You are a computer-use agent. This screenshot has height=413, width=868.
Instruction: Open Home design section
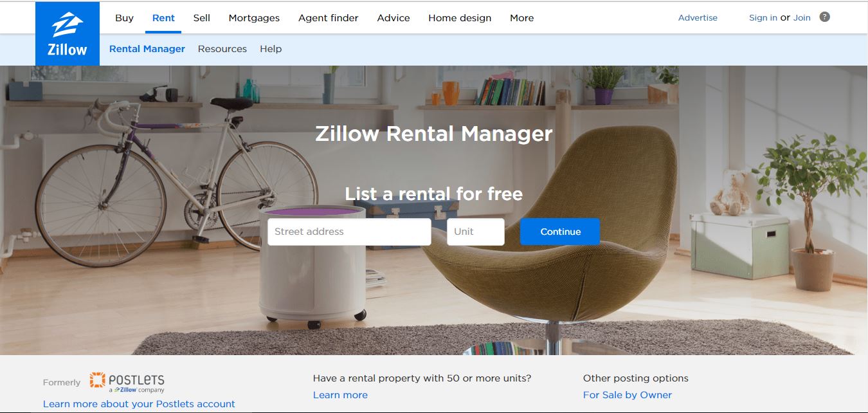(460, 18)
